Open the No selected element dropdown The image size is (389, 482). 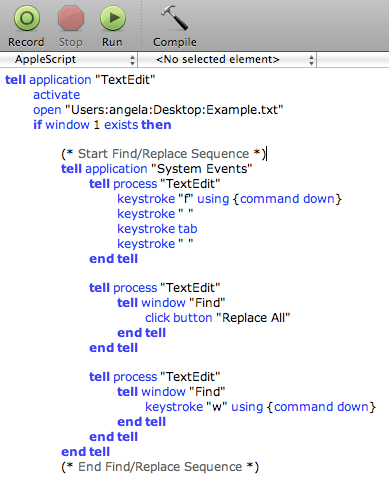click(x=227, y=60)
